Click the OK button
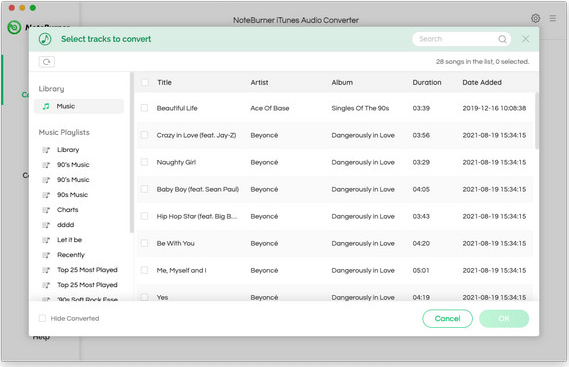Image resolution: width=569 pixels, height=367 pixels. [504, 319]
